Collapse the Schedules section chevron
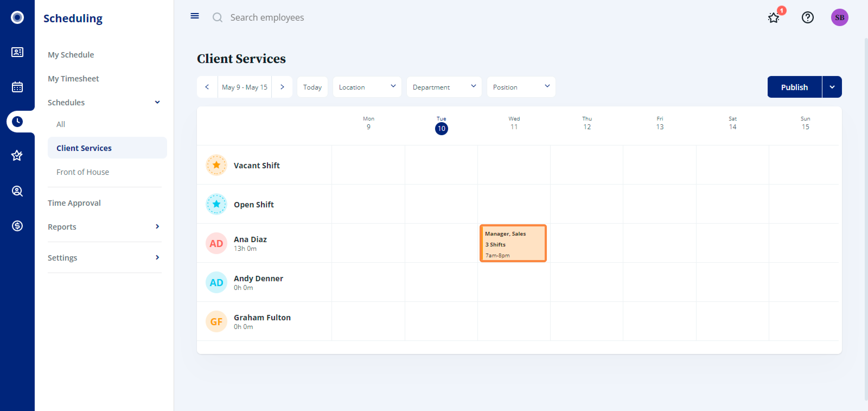 tap(157, 102)
